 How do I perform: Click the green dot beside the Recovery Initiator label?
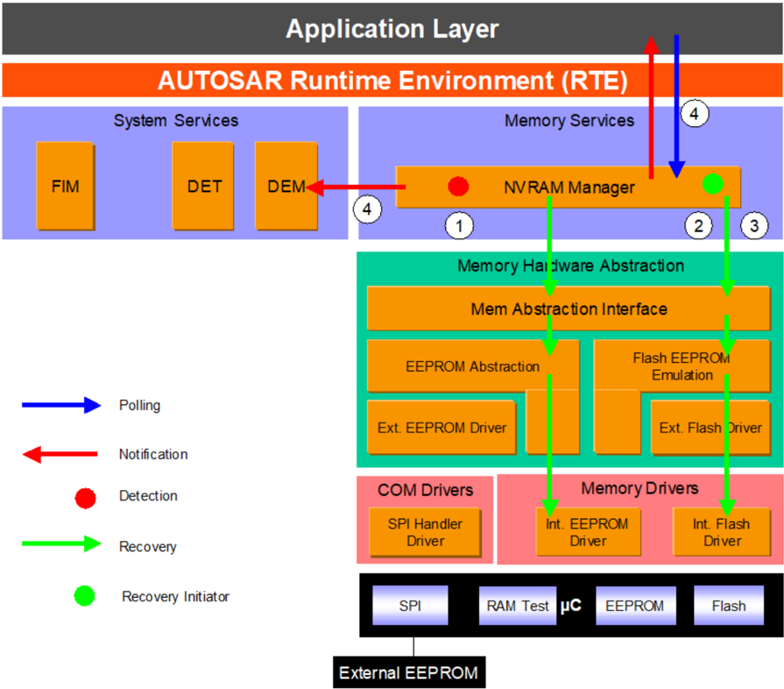[x=84, y=595]
